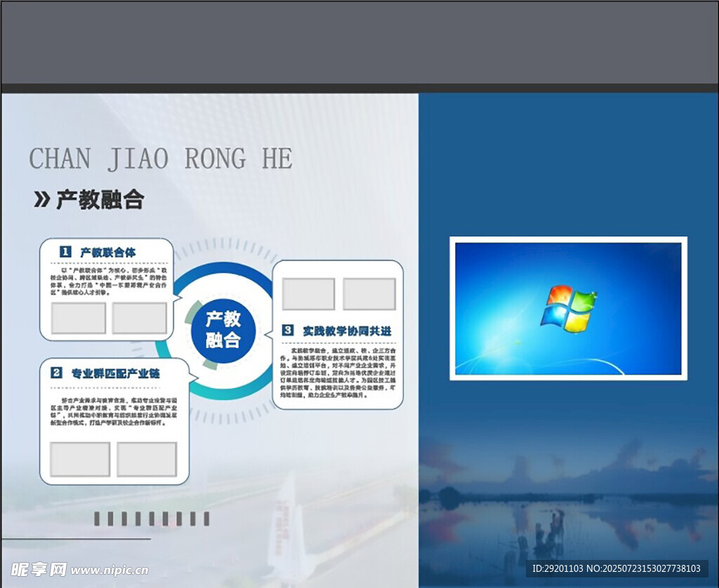Click the CHAN JIAO RONG HE headline text
This screenshot has height=588, width=719.
point(161,159)
